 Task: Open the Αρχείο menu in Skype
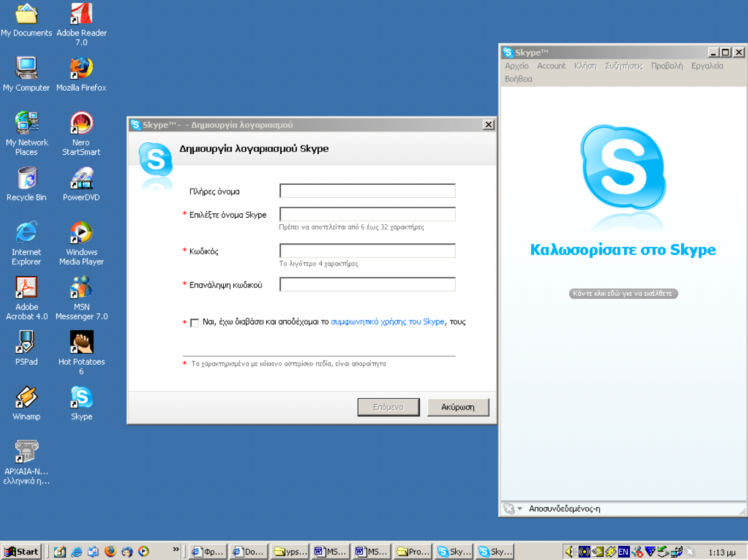pyautogui.click(x=517, y=66)
